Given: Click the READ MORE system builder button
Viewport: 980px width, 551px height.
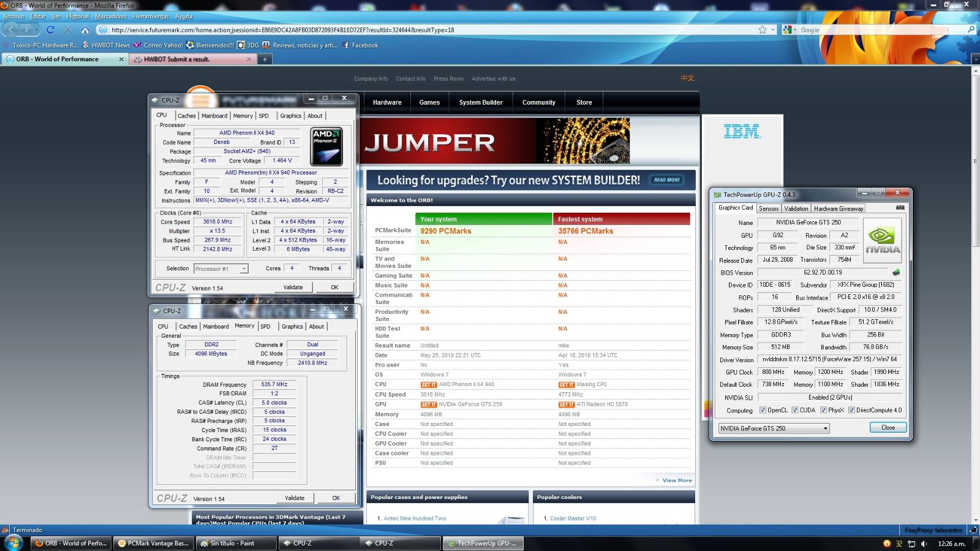Looking at the screenshot, I should (x=667, y=180).
